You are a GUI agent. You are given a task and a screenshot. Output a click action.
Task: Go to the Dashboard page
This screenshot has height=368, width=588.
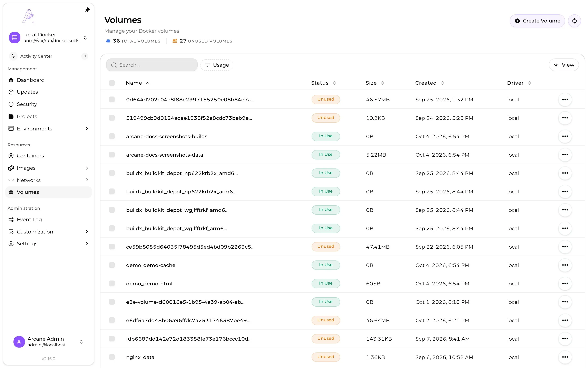click(49, 80)
